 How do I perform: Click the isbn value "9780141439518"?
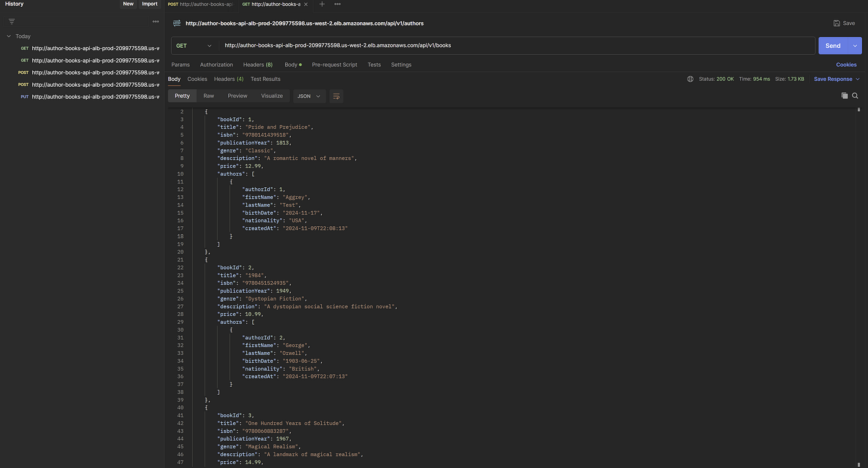[x=267, y=135]
